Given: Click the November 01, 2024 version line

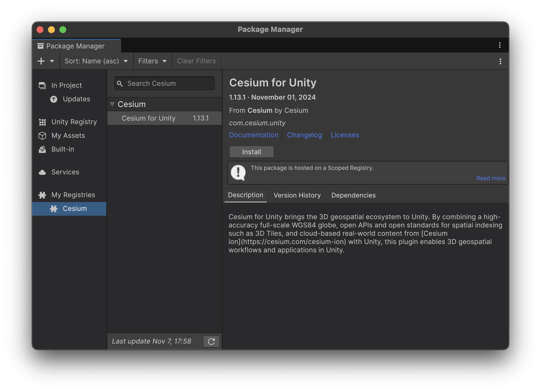Looking at the screenshot, I should (x=272, y=97).
